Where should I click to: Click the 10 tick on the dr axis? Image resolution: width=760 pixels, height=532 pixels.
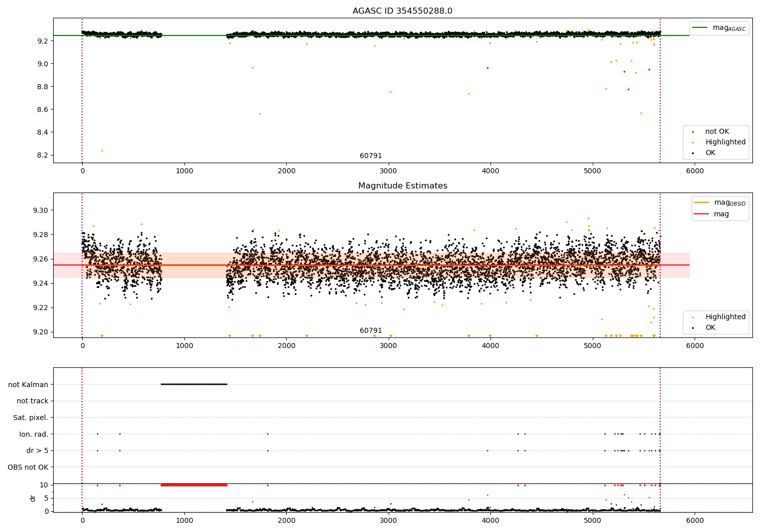tap(44, 485)
